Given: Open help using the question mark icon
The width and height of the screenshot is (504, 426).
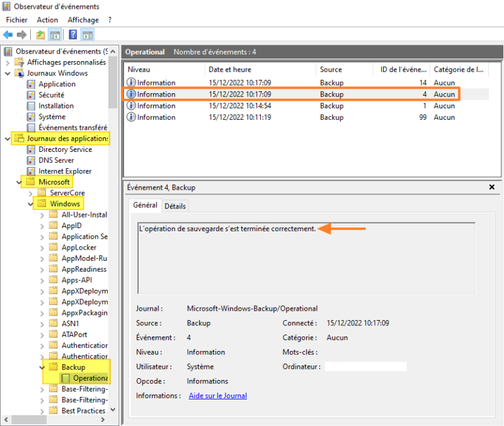Looking at the screenshot, I should point(72,35).
